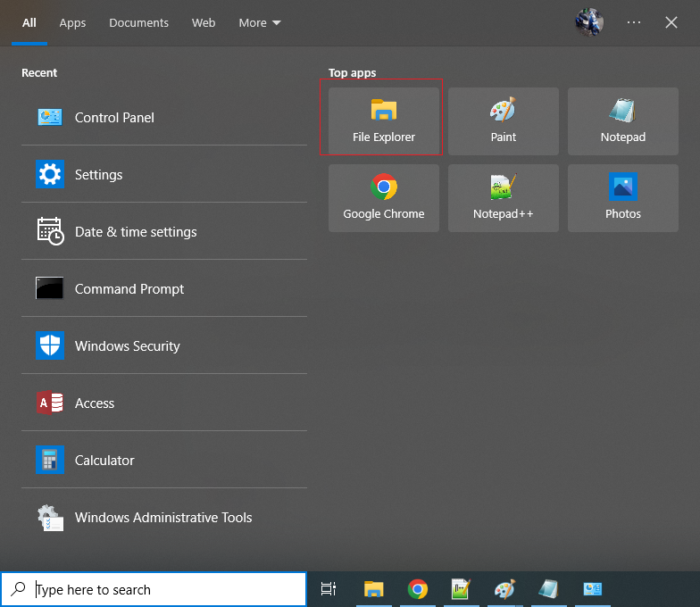The image size is (700, 607).
Task: Open Windows Administrative Tools icon
Action: coord(50,518)
